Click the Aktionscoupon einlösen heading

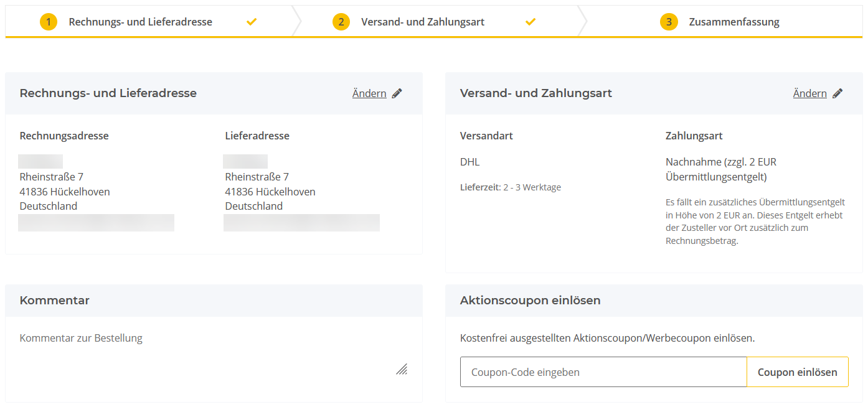pos(530,300)
